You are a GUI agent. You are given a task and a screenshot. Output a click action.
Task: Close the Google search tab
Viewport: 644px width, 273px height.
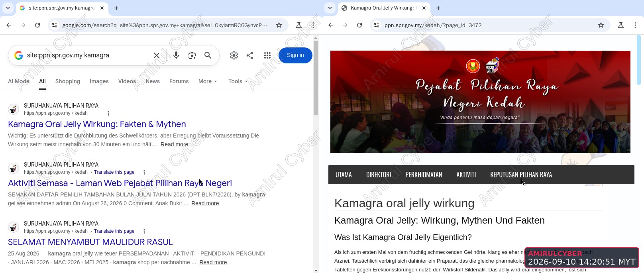(102, 8)
